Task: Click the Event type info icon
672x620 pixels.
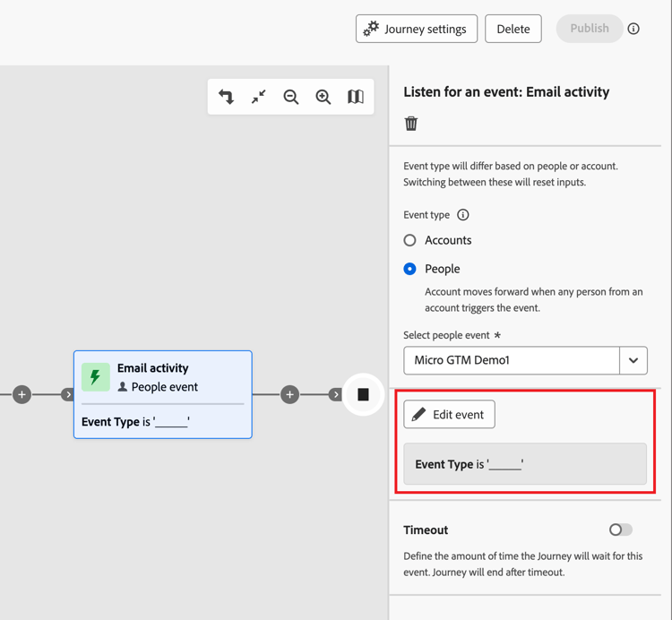Action: (x=463, y=215)
